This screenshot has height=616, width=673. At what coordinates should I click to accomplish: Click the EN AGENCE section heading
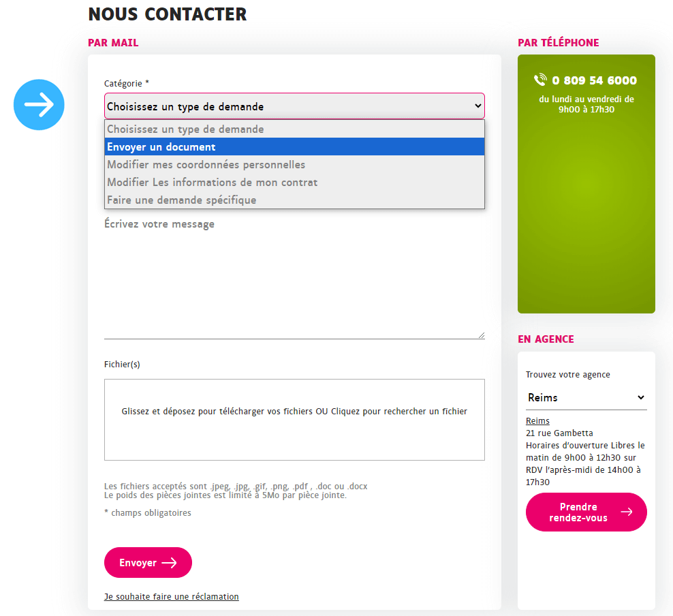pos(544,338)
